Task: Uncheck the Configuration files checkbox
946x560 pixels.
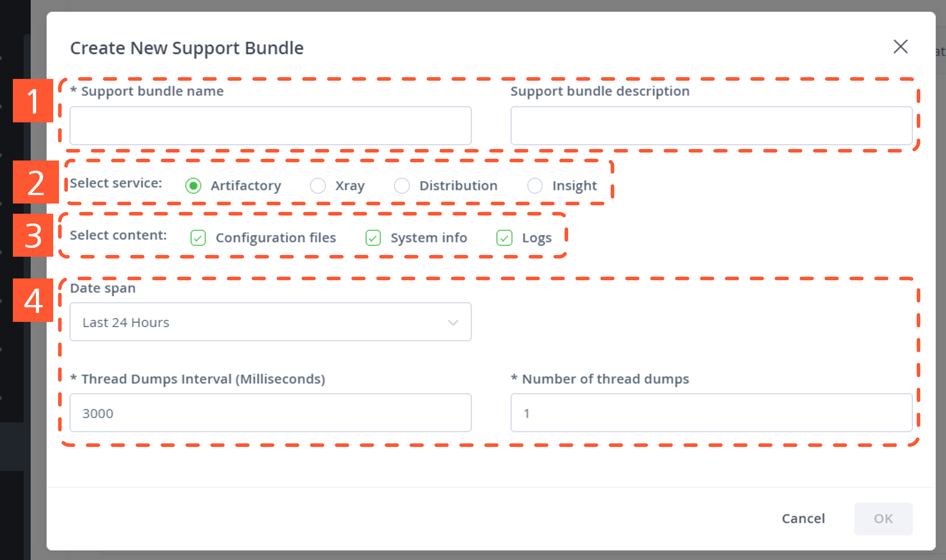Action: coord(198,238)
